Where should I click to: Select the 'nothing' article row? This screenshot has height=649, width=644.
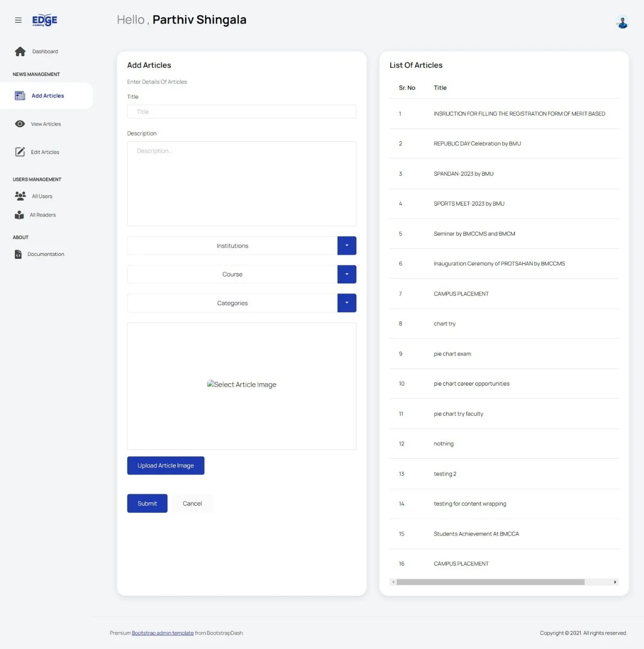click(x=504, y=444)
